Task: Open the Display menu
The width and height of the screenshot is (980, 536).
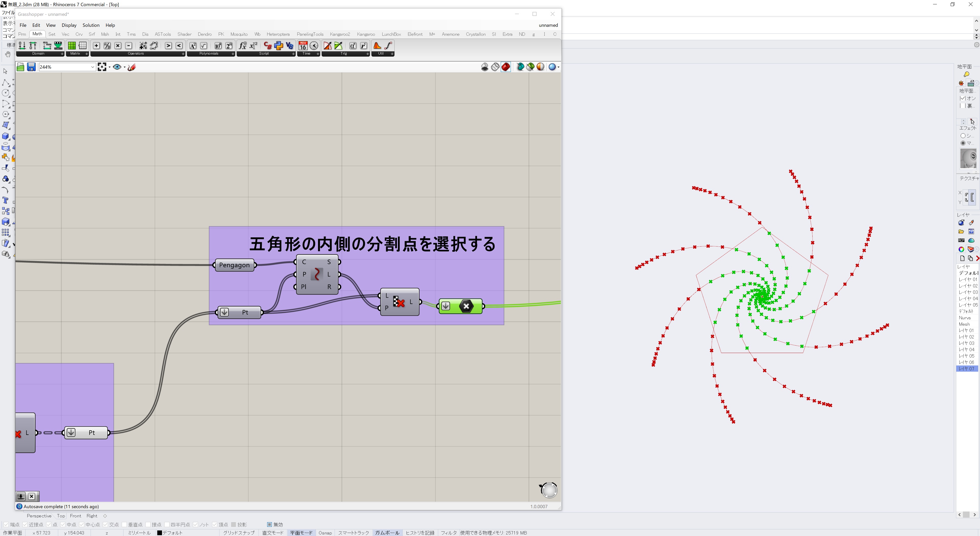Action: [69, 25]
